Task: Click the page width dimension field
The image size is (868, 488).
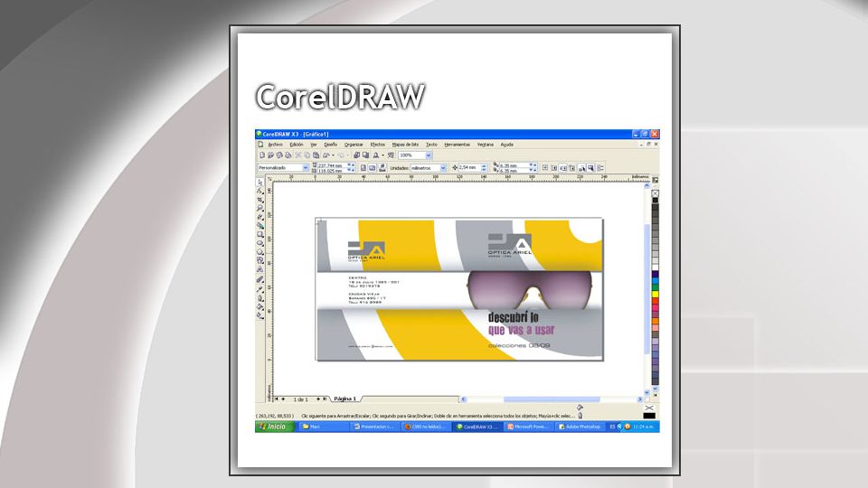Action: (x=332, y=164)
